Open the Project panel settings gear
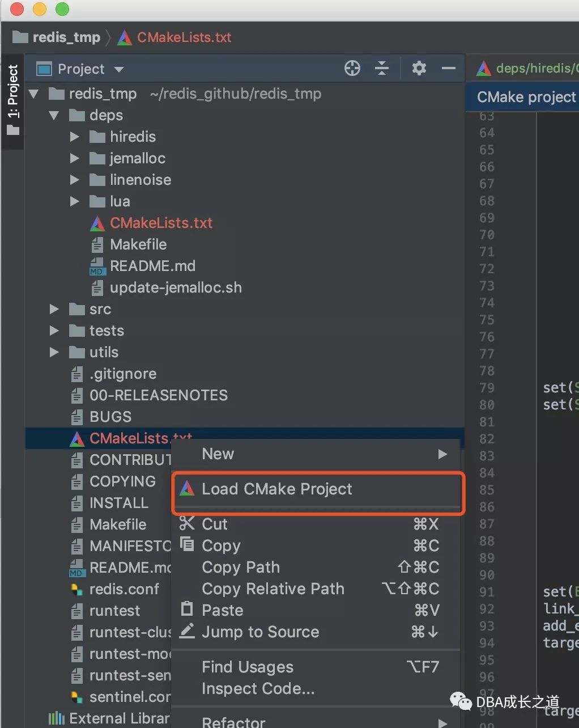579x728 pixels. tap(419, 69)
